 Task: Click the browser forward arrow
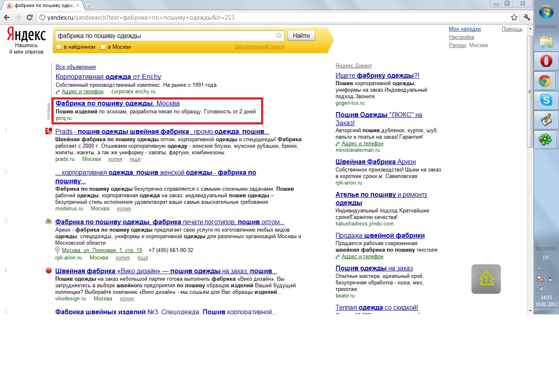18,17
